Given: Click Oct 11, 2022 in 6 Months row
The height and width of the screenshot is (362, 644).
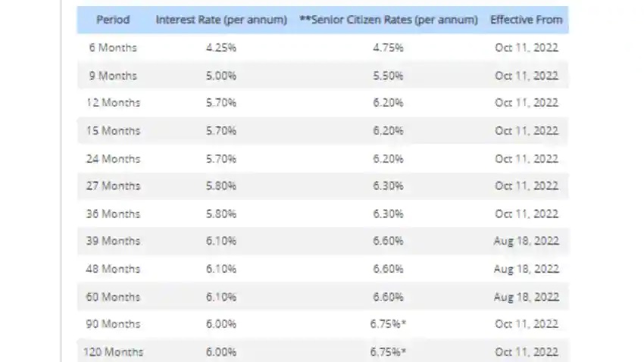Looking at the screenshot, I should pyautogui.click(x=526, y=48).
